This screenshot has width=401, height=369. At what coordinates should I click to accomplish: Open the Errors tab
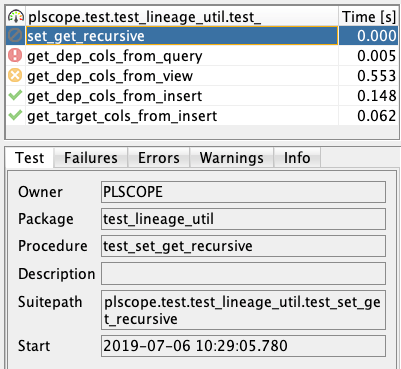click(x=159, y=158)
